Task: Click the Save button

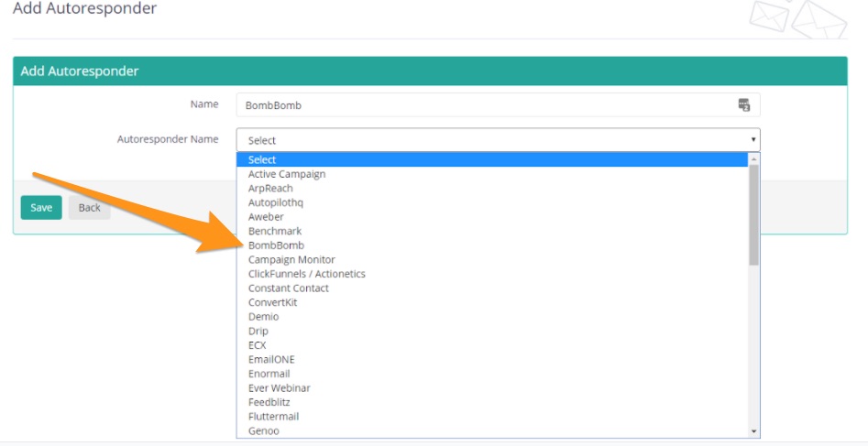Action: 41,208
